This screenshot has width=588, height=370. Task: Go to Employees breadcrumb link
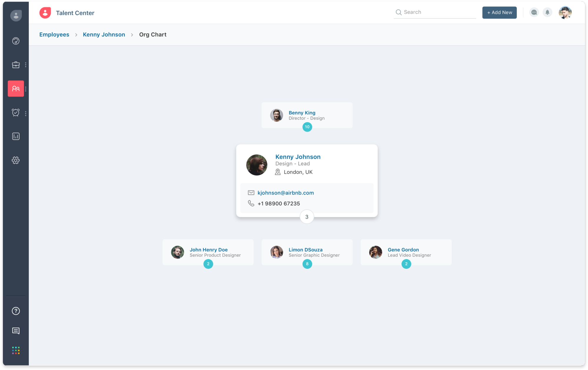coord(54,35)
